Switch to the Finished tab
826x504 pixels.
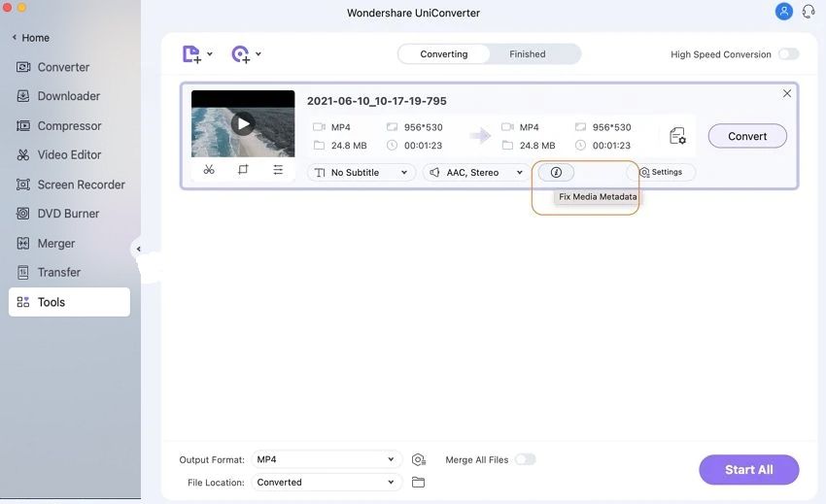[528, 54]
